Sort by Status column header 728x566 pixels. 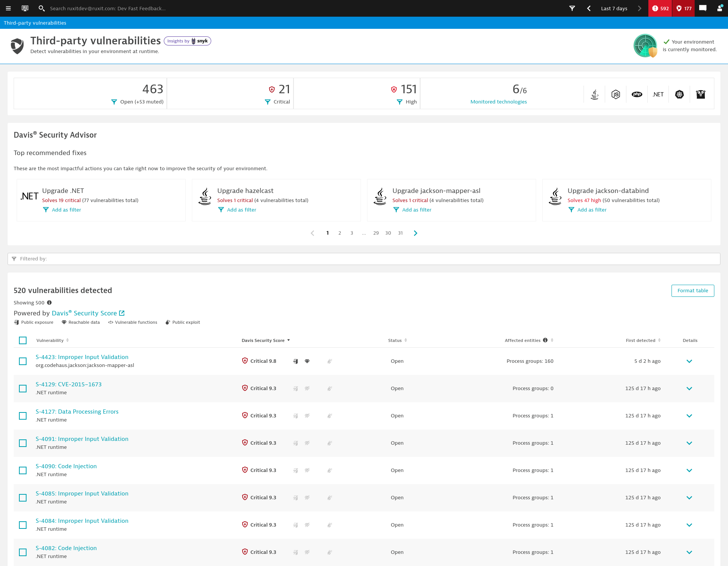[397, 340]
